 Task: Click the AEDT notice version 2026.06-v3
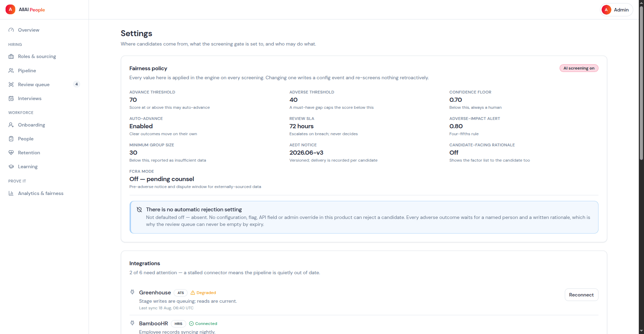point(306,153)
